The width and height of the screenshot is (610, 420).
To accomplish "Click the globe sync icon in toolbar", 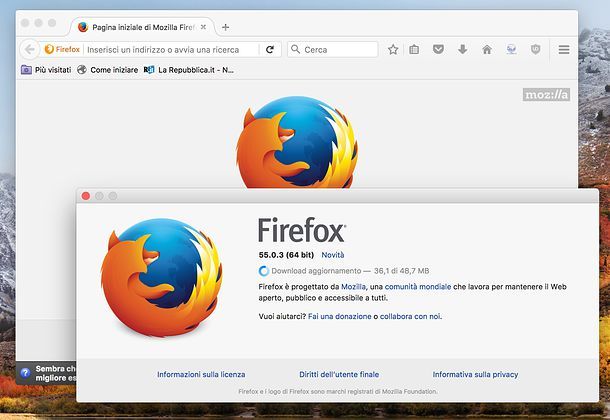I will pyautogui.click(x=511, y=49).
